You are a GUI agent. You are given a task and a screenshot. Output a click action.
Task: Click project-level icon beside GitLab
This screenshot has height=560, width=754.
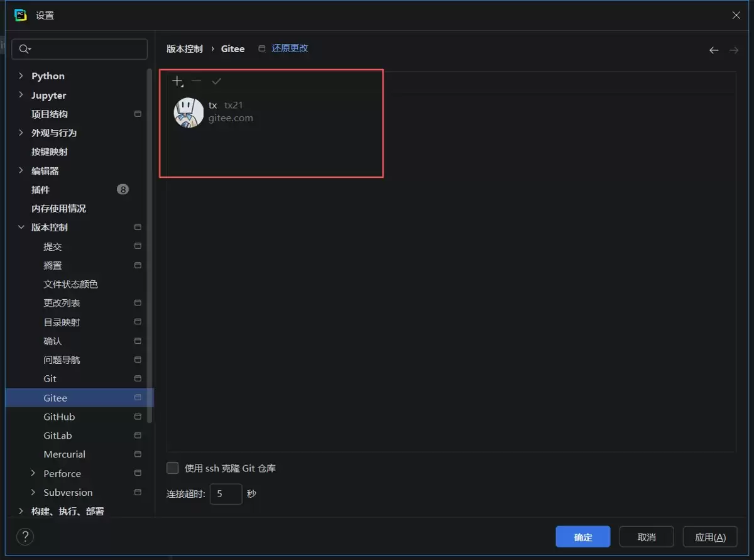coord(138,436)
